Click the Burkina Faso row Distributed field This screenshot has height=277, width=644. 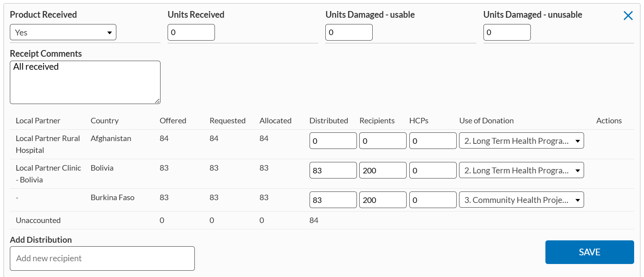tap(333, 200)
